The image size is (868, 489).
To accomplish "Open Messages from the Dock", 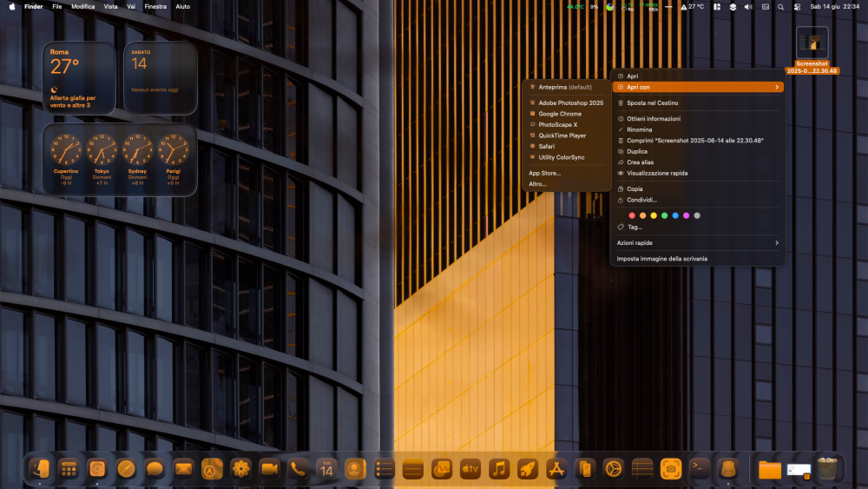I will pos(155,469).
